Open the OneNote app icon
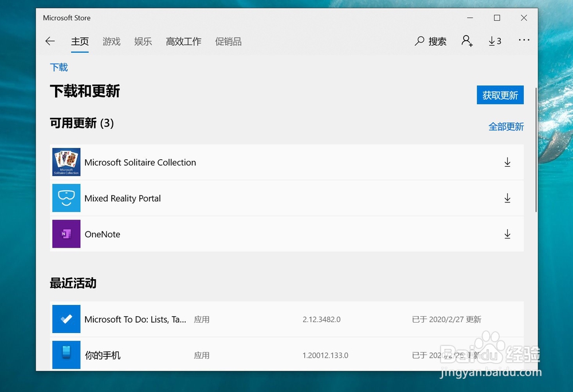 (x=66, y=234)
